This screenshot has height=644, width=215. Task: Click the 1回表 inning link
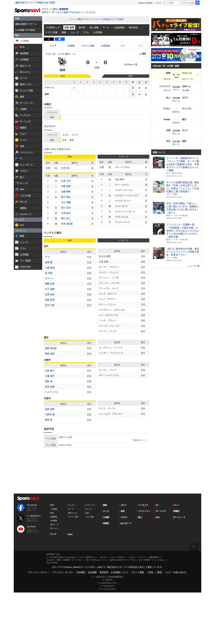(x=97, y=68)
